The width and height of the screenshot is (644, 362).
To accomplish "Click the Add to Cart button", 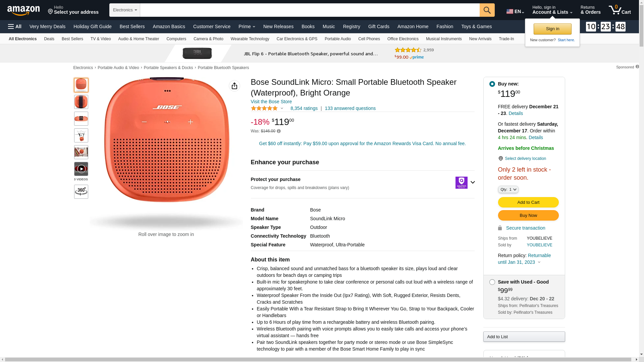I will pos(528,202).
